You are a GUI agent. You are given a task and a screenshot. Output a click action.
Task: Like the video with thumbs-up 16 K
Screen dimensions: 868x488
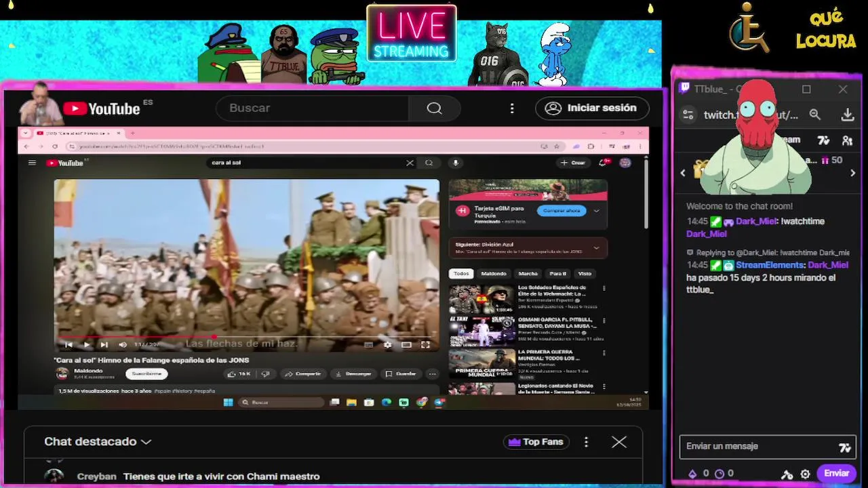click(239, 373)
